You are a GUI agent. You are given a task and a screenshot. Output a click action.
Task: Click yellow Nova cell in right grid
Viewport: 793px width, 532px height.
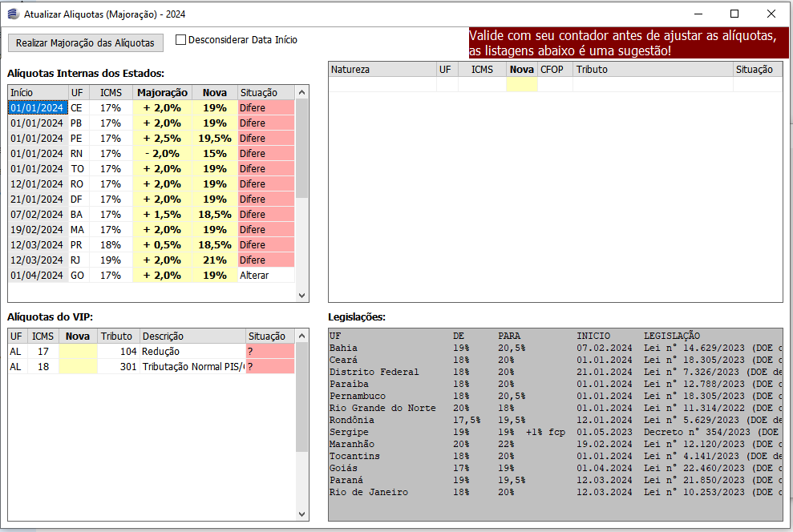pyautogui.click(x=521, y=84)
